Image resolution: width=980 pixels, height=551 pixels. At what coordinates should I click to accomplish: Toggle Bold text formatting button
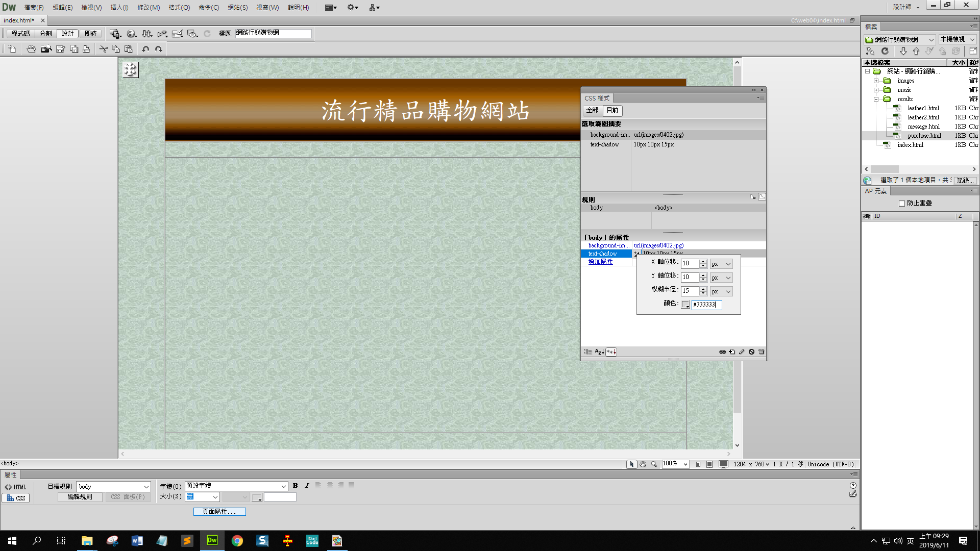point(295,486)
